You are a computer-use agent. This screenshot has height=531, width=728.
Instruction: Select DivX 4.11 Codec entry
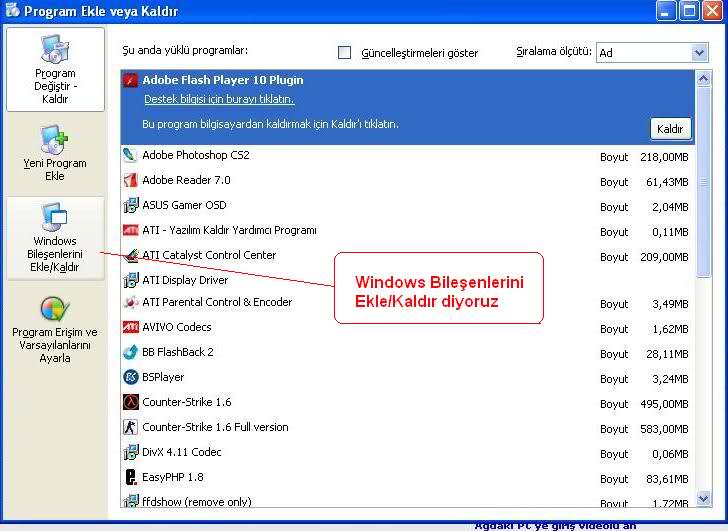tap(408, 454)
